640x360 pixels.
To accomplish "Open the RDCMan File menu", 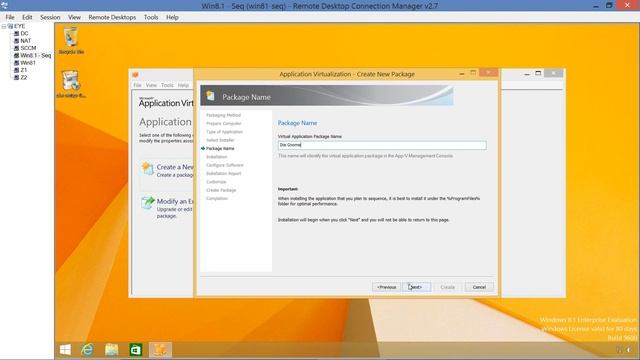I will tap(10, 17).
